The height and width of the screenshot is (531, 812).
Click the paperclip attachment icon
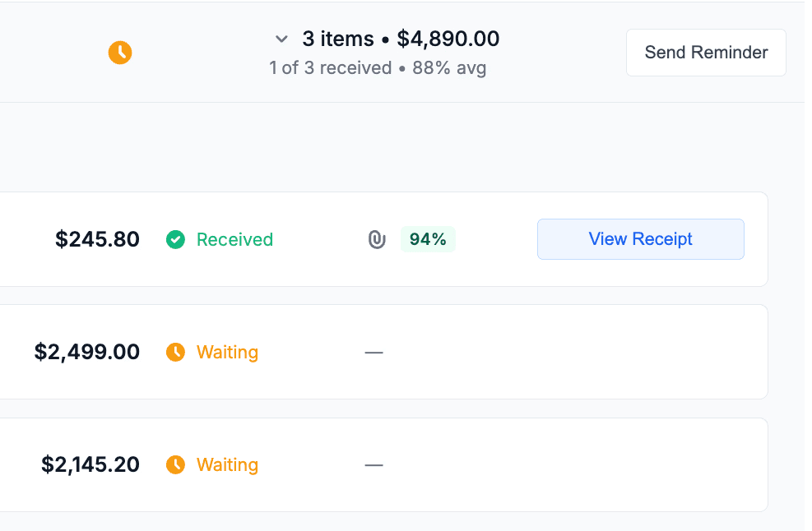[377, 240]
